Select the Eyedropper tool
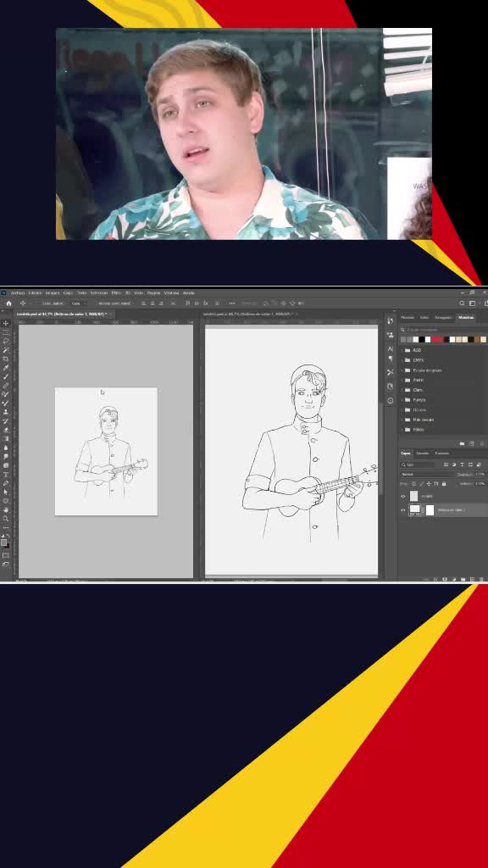The image size is (488, 868). tap(6, 367)
